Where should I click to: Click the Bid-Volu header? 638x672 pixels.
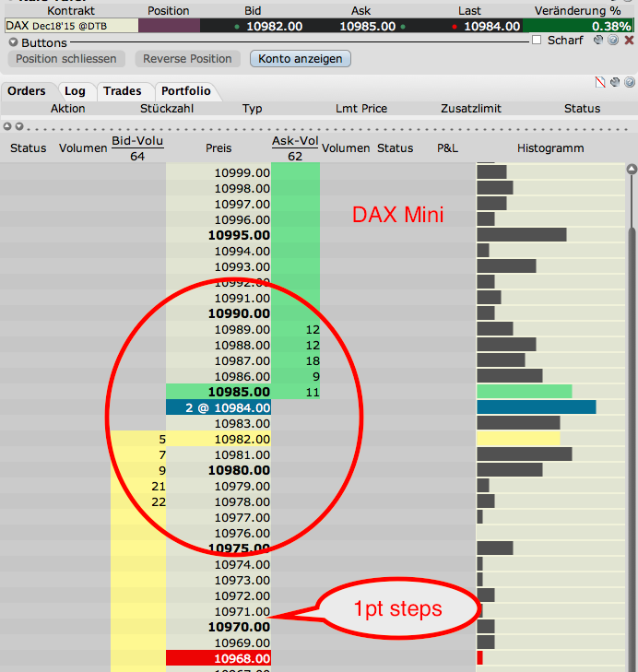137,140
